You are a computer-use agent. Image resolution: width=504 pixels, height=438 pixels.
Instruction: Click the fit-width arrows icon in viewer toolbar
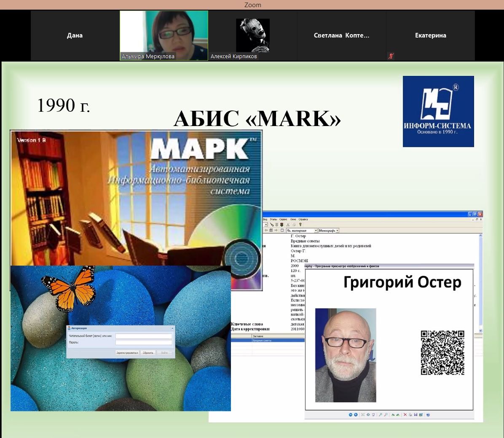click(x=368, y=415)
